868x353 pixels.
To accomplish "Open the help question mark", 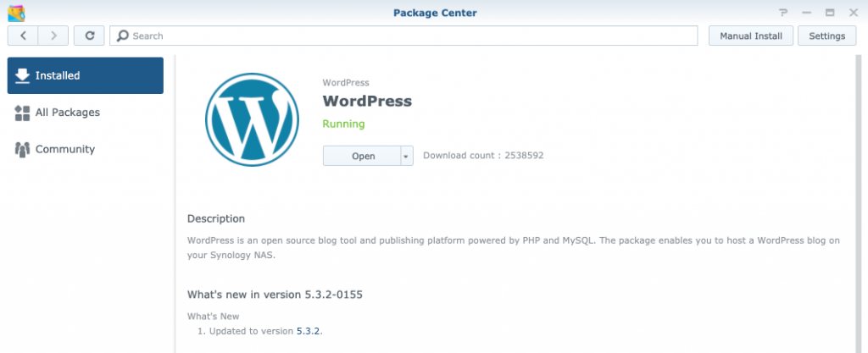I will pos(783,13).
